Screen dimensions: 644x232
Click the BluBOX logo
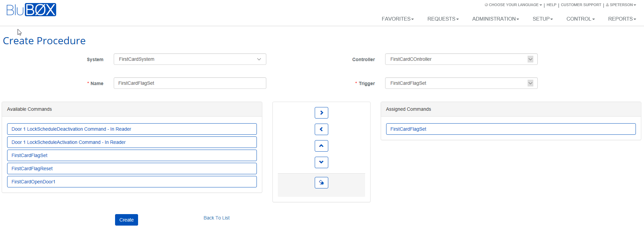(x=31, y=10)
